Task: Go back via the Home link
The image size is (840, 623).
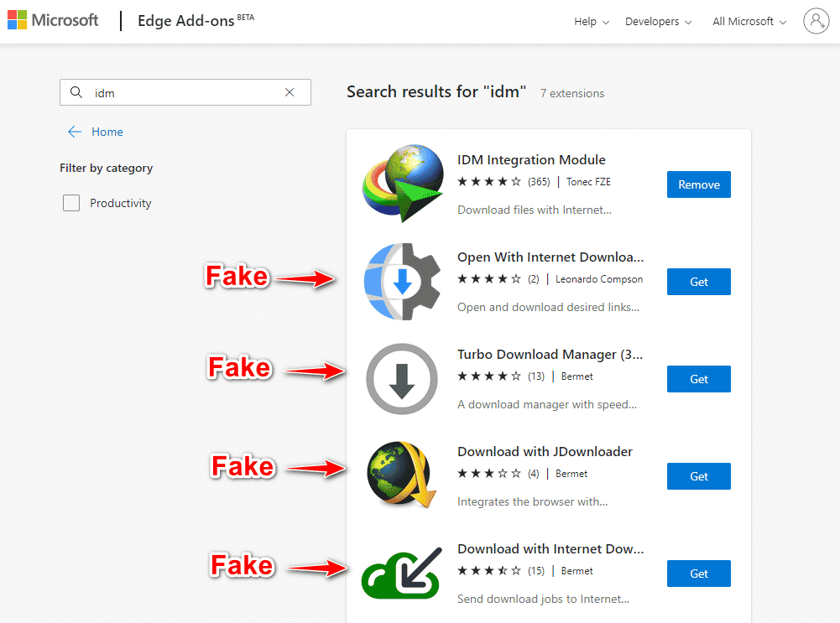Action: 96,132
